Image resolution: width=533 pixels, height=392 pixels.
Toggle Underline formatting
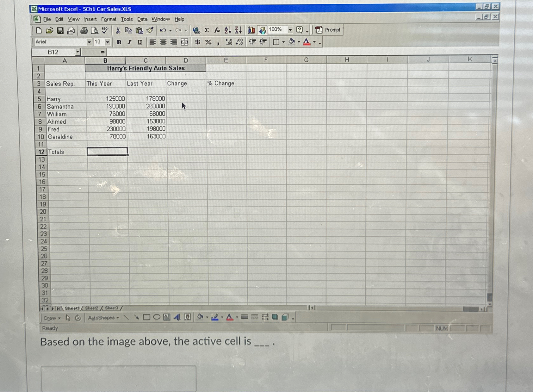139,42
